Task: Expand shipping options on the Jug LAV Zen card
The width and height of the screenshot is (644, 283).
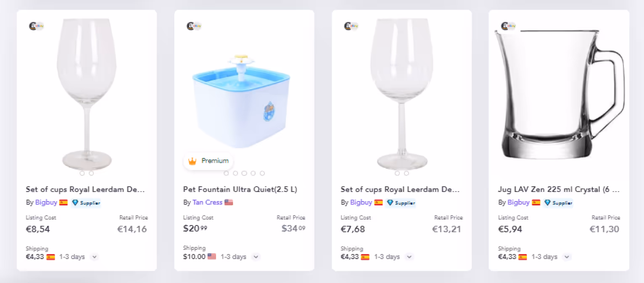Action: (x=567, y=257)
